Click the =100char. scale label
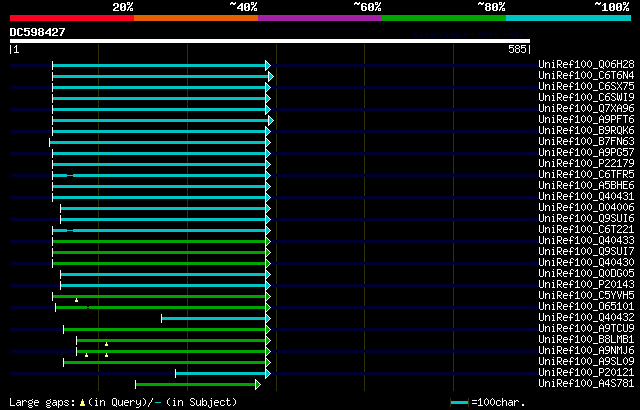640x410 pixels. (x=498, y=403)
